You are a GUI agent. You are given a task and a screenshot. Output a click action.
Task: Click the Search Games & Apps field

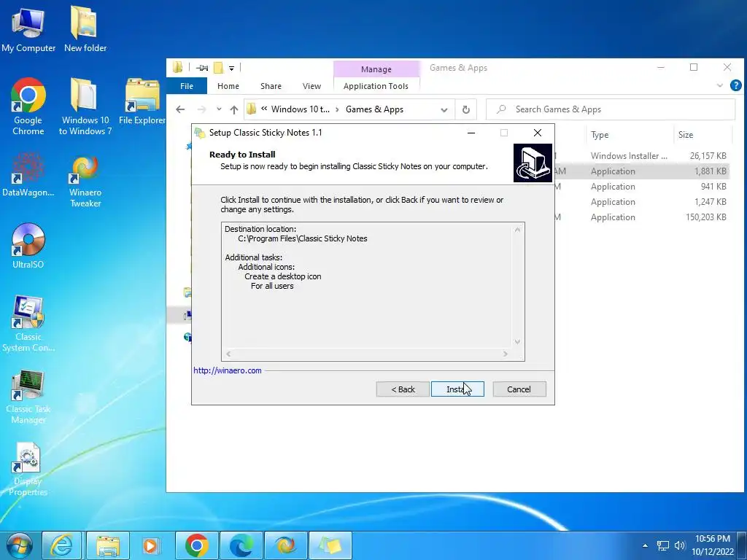(x=611, y=109)
